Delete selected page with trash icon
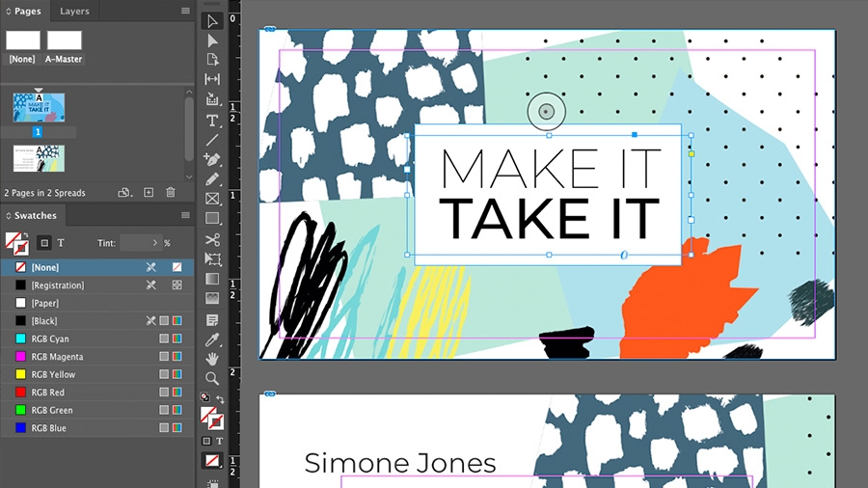The image size is (868, 488). 171,193
